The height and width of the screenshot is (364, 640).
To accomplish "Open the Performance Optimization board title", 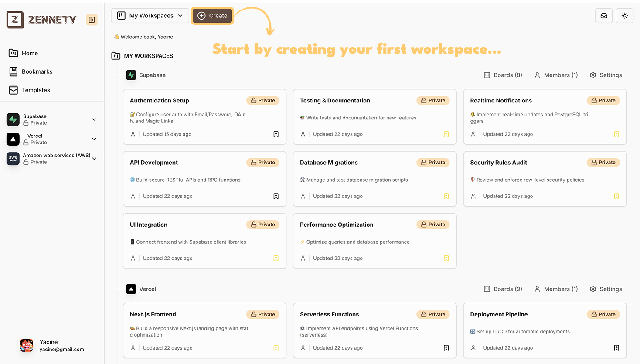I will pyautogui.click(x=337, y=225).
